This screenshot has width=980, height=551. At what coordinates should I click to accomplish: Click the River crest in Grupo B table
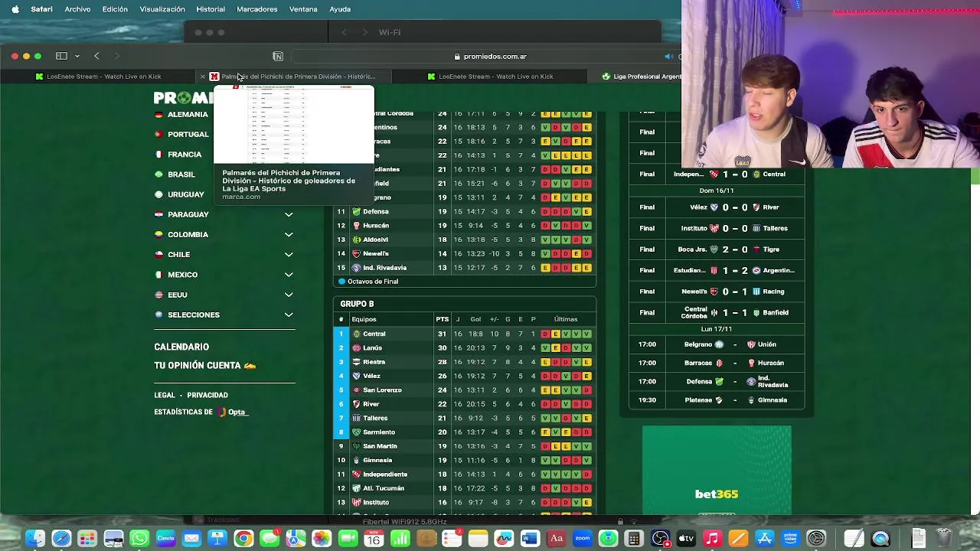click(357, 404)
